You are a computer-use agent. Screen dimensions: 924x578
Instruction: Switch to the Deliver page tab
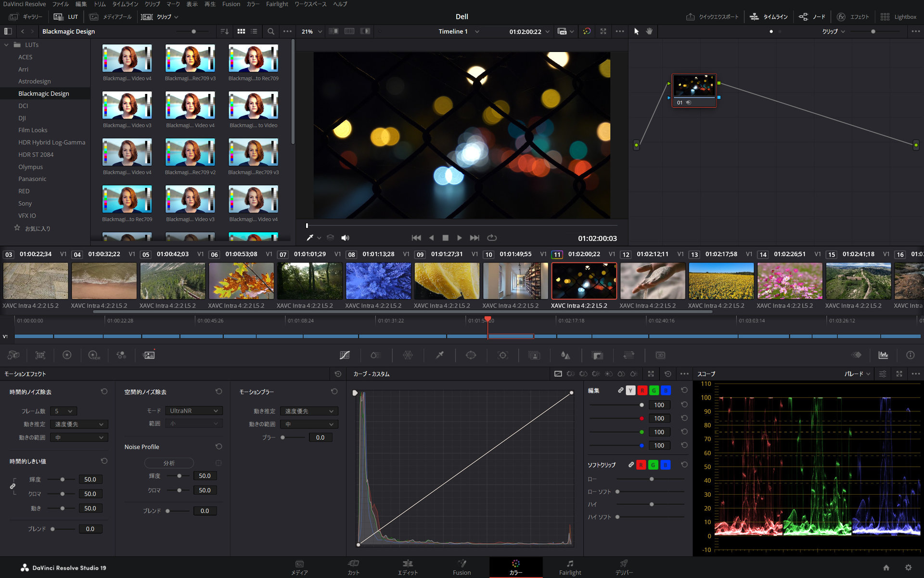624,567
